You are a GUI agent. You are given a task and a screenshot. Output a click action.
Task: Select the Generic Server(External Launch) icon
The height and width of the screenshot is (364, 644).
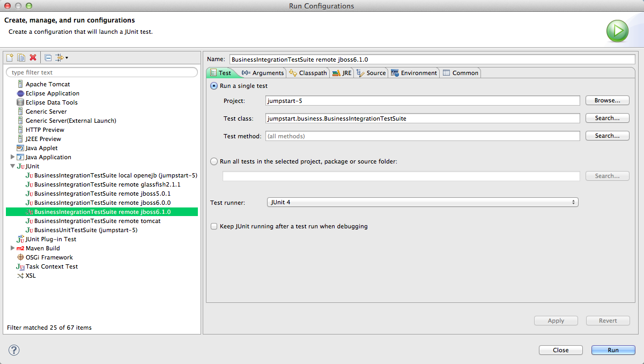point(20,121)
